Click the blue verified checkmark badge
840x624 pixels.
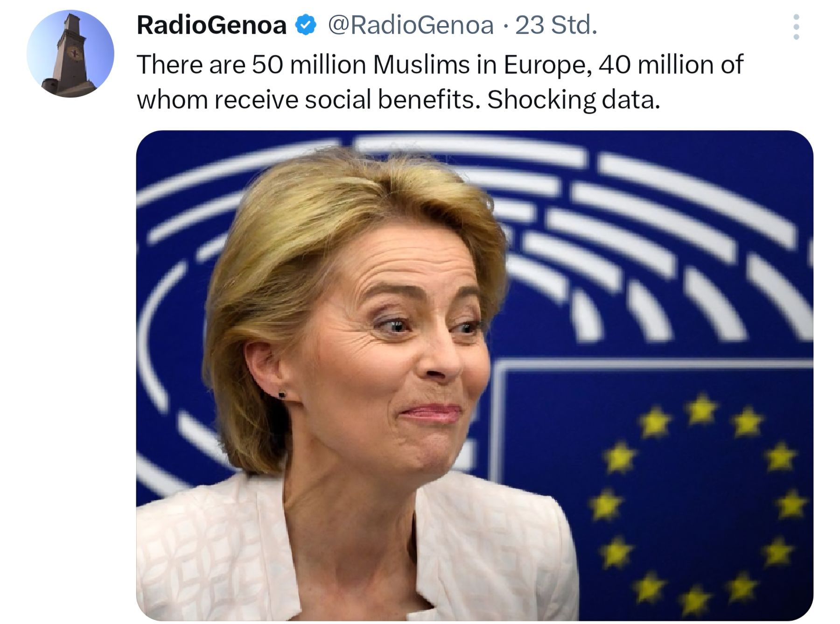click(305, 25)
